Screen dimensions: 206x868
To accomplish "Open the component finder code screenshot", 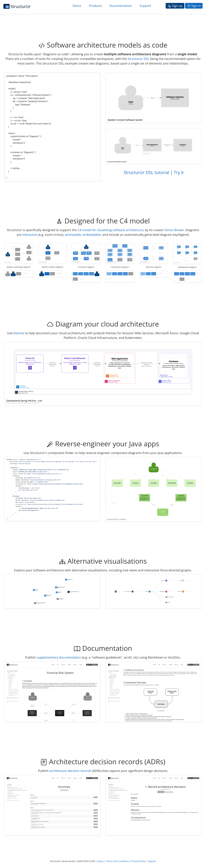I will coord(52,489).
